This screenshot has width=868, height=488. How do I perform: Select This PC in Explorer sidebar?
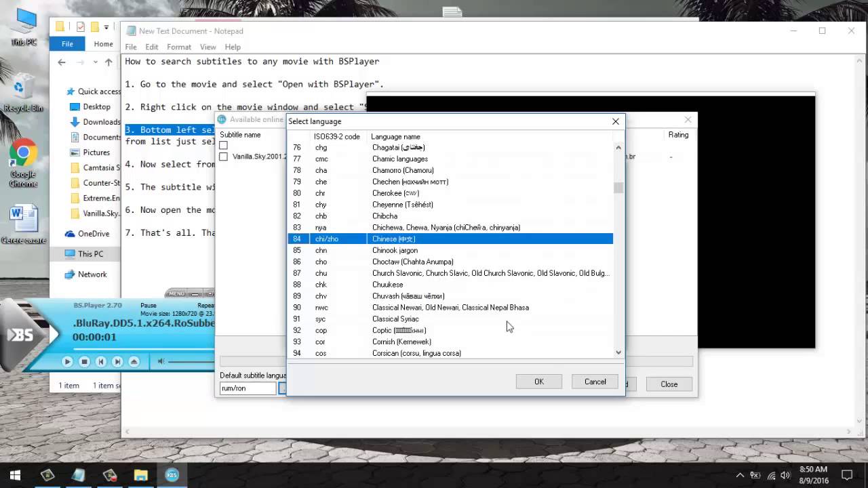pos(85,254)
